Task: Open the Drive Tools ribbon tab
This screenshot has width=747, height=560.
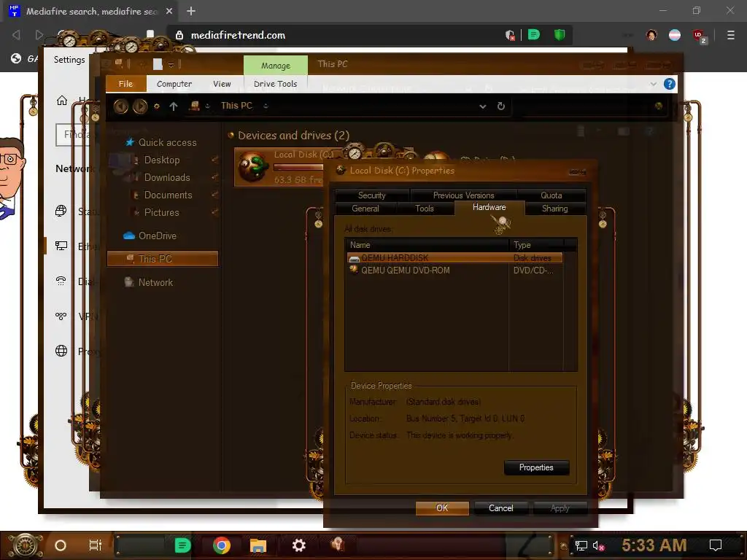Action: click(x=275, y=84)
